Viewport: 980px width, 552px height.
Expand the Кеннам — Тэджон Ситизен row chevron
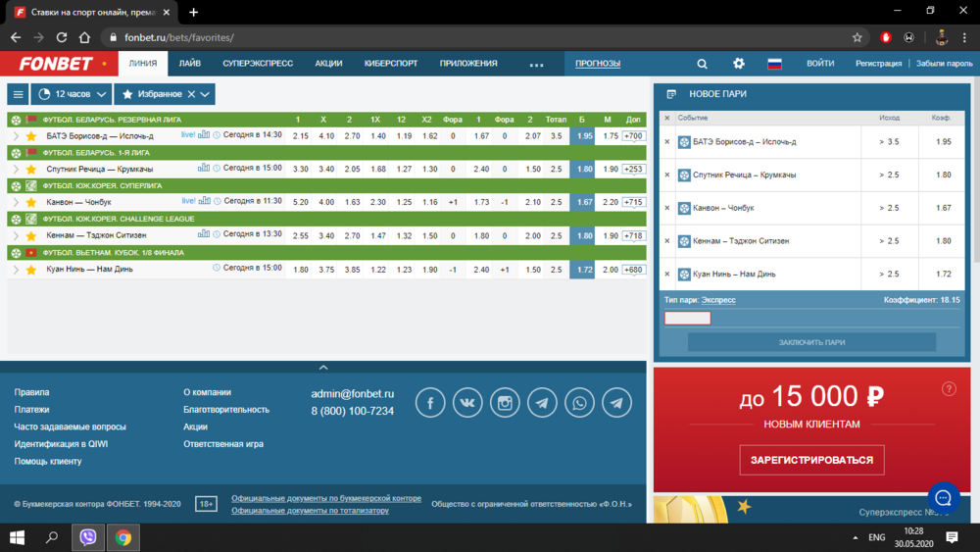pos(16,235)
